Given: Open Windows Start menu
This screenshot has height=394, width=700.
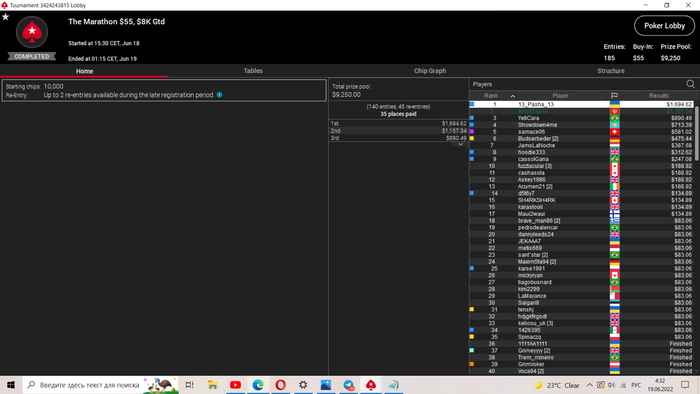Looking at the screenshot, I should [x=11, y=385].
